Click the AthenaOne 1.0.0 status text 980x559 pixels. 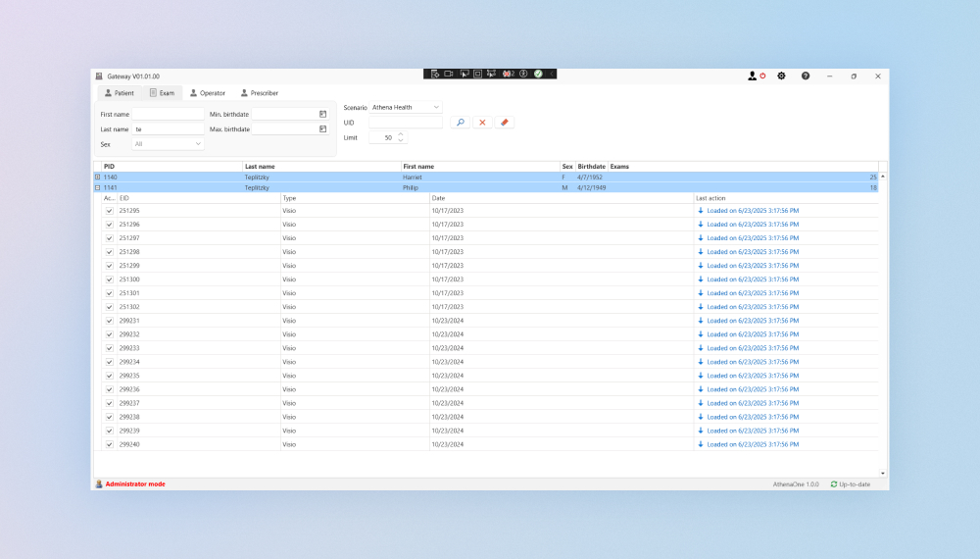(x=796, y=483)
